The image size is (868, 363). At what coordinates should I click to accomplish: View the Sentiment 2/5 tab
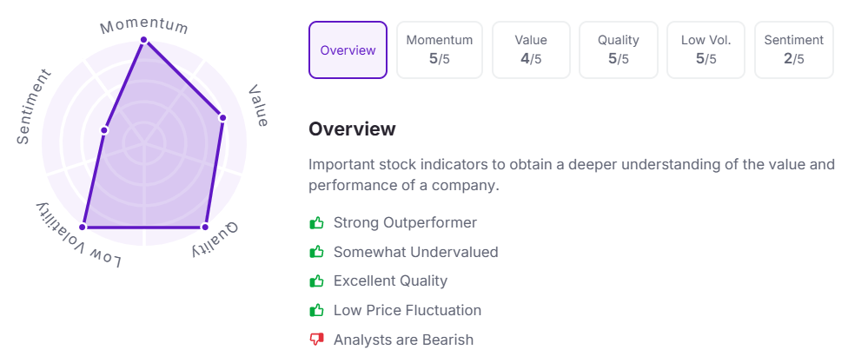click(x=794, y=50)
